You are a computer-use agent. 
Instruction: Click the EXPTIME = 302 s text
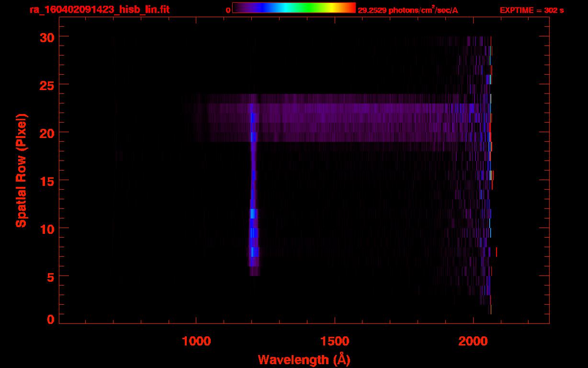(531, 11)
